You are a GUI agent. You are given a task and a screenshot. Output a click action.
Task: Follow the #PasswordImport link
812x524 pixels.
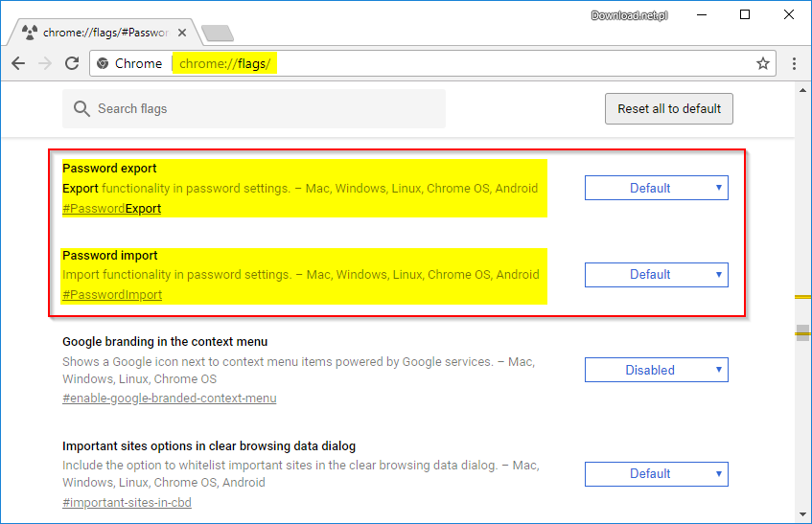click(112, 295)
